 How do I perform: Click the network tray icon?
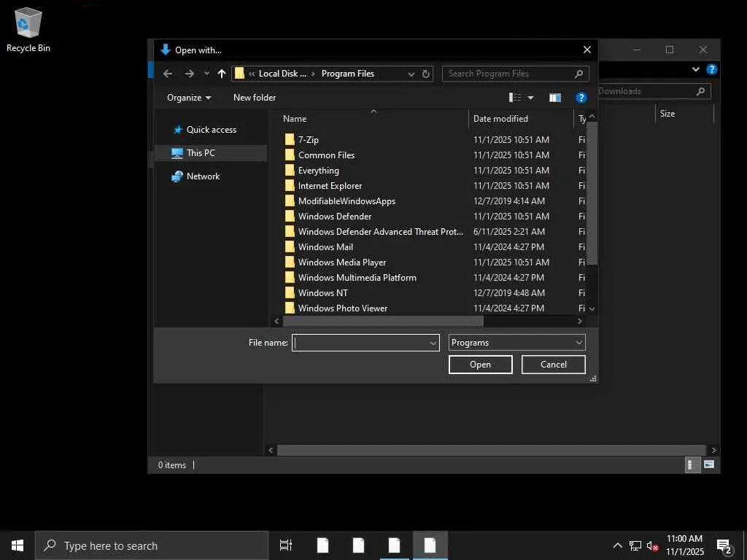635,546
